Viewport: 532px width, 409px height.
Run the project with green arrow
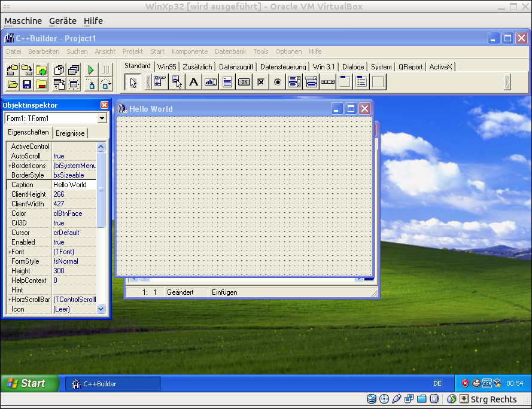click(91, 70)
